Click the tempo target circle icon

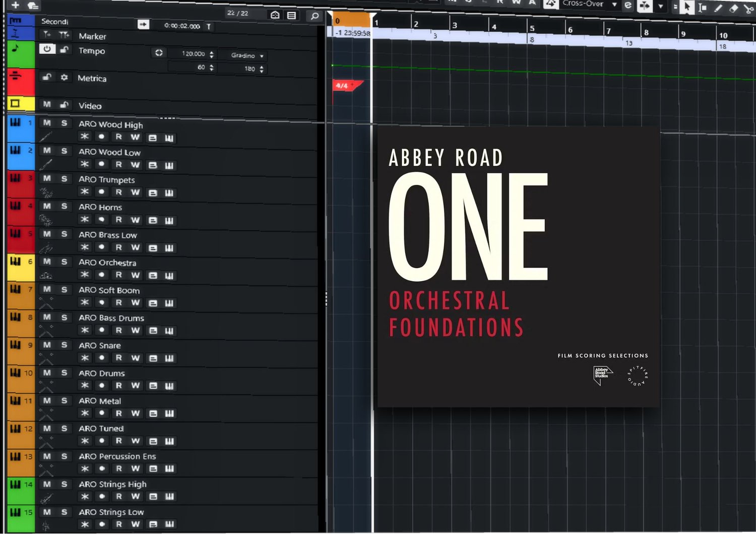159,52
